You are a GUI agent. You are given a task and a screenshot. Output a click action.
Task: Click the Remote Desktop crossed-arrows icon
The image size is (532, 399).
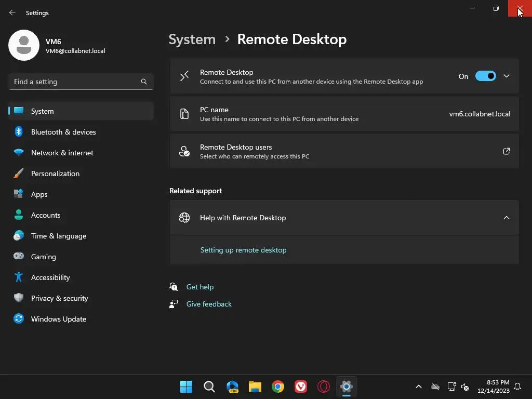[x=184, y=76]
